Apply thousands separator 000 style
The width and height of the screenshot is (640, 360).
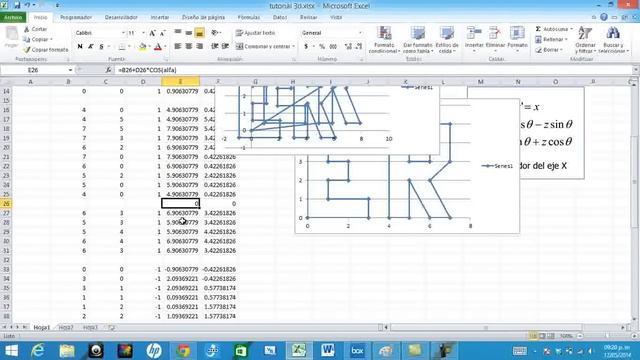coord(333,47)
